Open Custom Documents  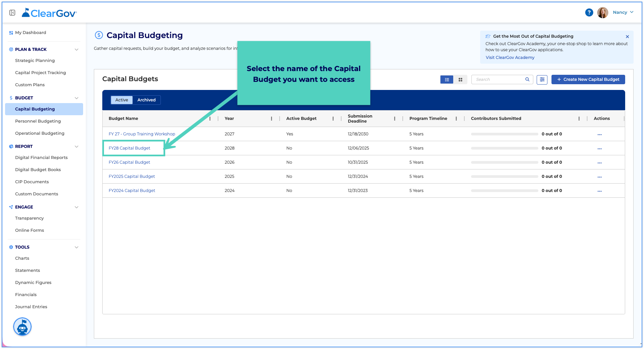(x=37, y=194)
